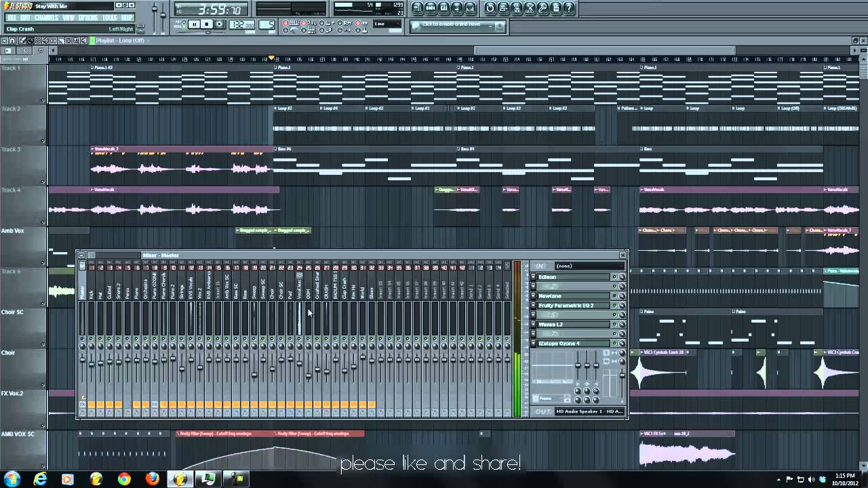Open the playlist view from the top toolbar
The height and width of the screenshot is (488, 868).
[x=417, y=8]
